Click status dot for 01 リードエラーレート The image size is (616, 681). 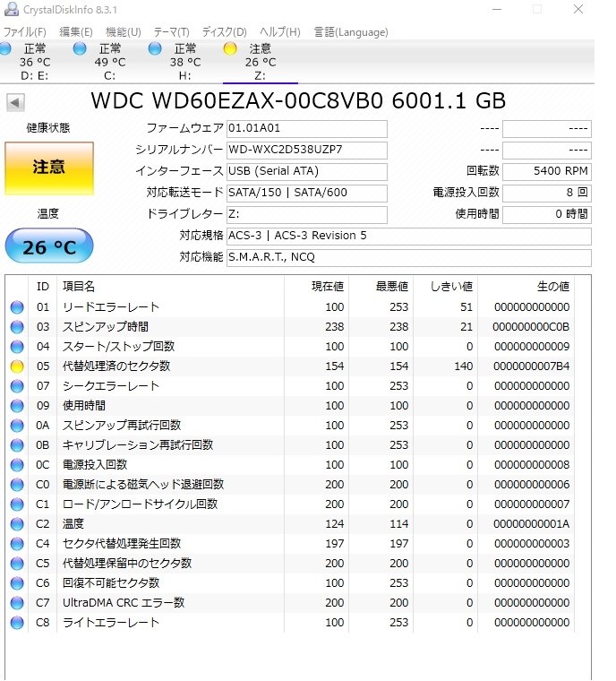(17, 307)
